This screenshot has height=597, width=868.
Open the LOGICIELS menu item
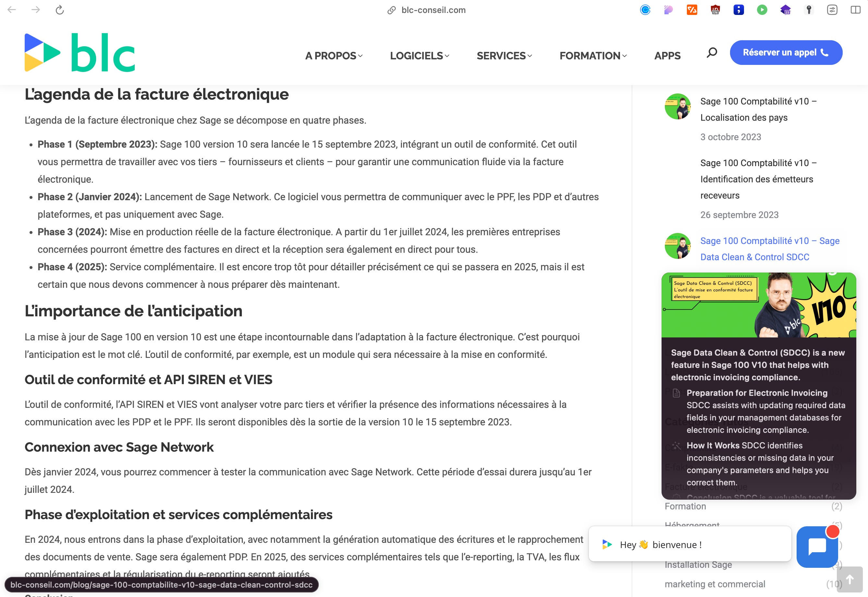tap(416, 56)
